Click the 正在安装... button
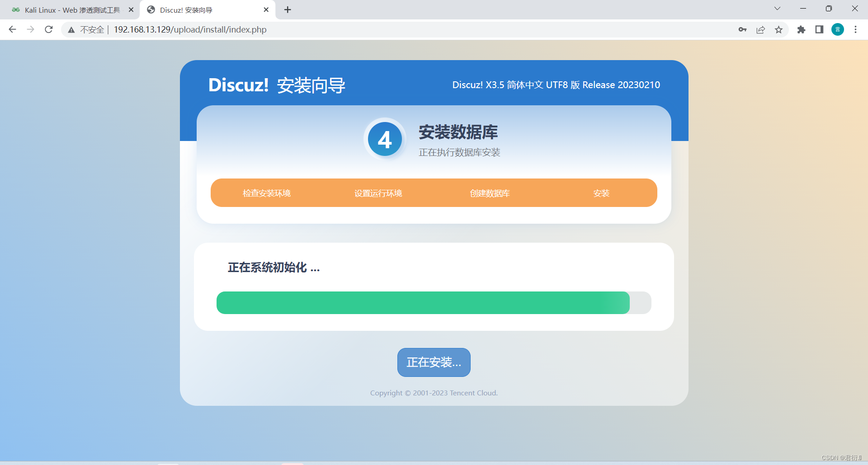 (x=434, y=362)
